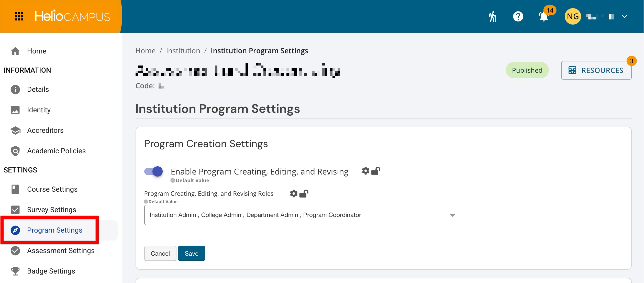The height and width of the screenshot is (283, 644).
Task: Open the app launcher grid icon
Action: (19, 17)
